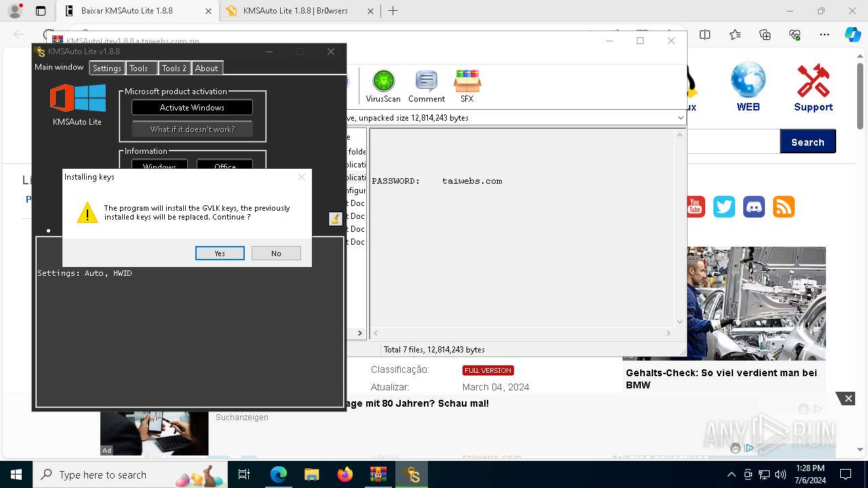The image size is (868, 488).
Task: Toggle Edge split screen icon
Action: pyautogui.click(x=705, y=35)
